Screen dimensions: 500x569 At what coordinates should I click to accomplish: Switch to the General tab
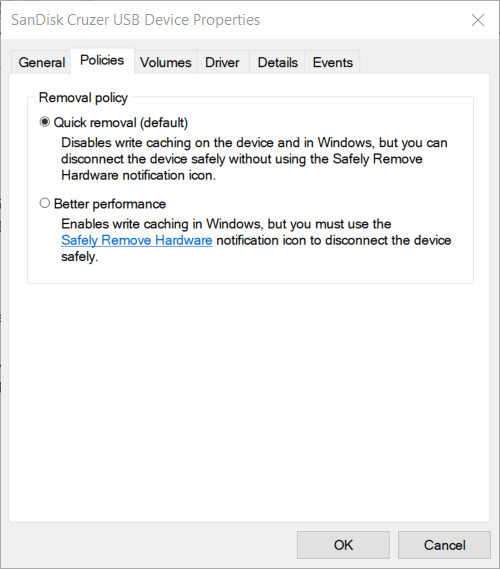pos(41,62)
